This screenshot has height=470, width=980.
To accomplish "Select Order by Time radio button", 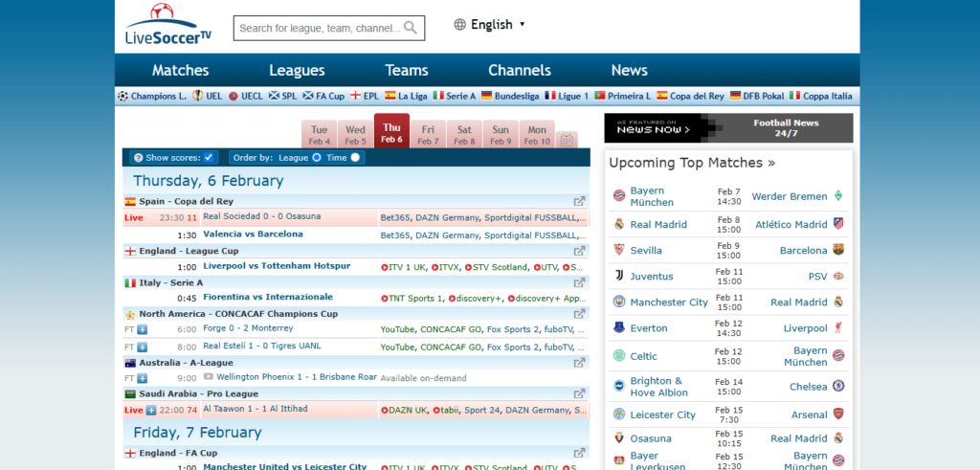I will (x=355, y=158).
